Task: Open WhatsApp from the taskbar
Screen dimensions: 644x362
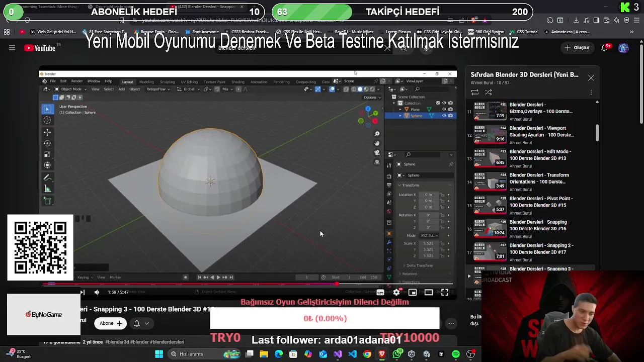Action: pyautogui.click(x=397, y=354)
